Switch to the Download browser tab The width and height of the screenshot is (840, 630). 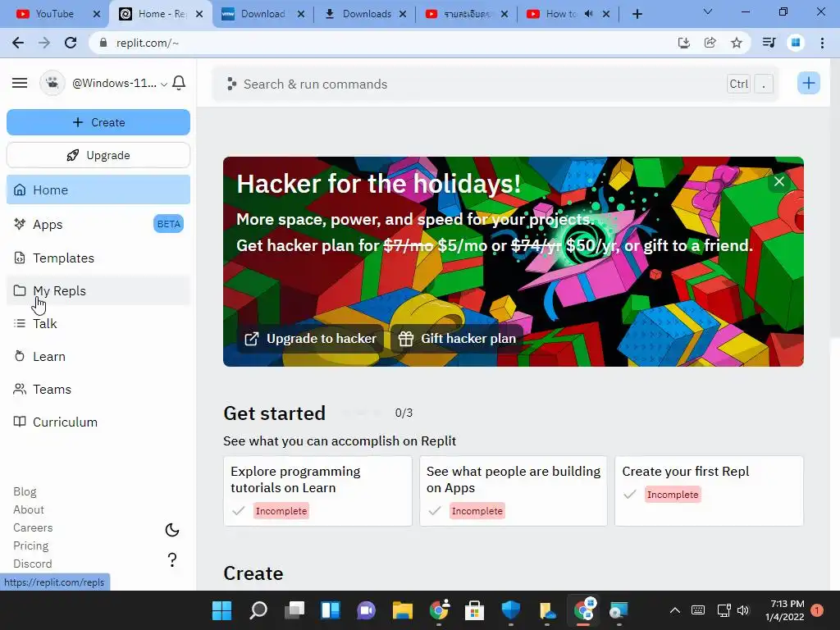262,14
